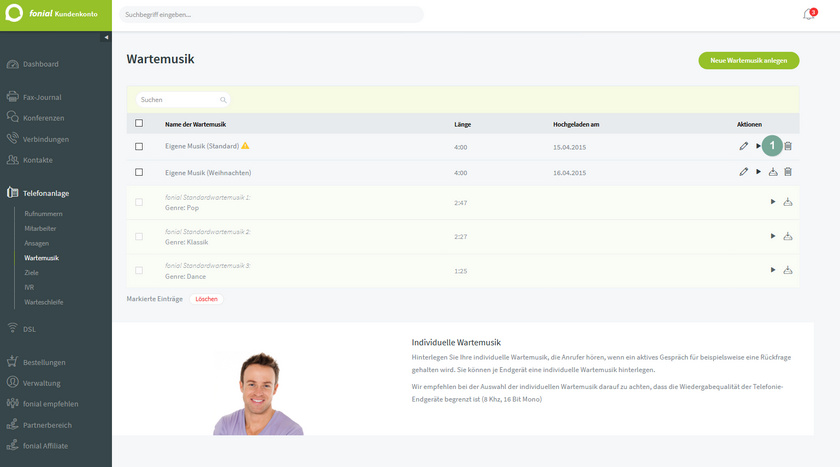Check the Eigene Musik (Weihnachten) row checkbox
Viewport: 840px width, 467px height.
point(139,172)
